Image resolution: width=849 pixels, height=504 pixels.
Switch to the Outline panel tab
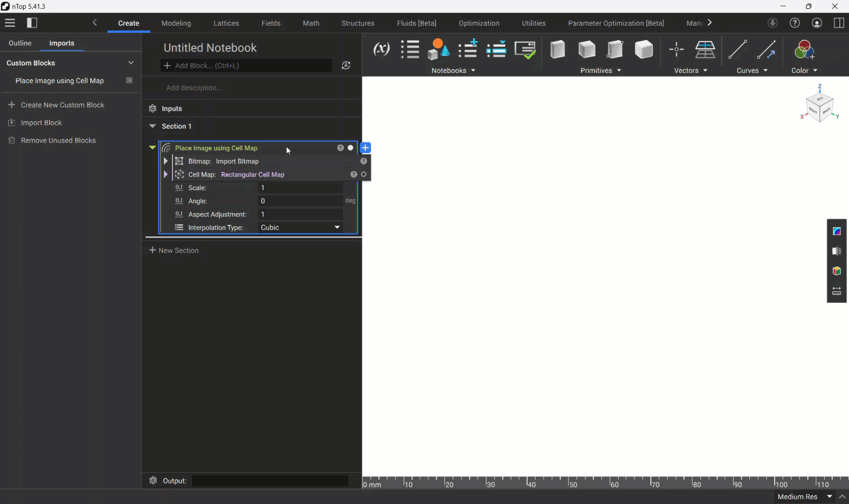click(20, 43)
